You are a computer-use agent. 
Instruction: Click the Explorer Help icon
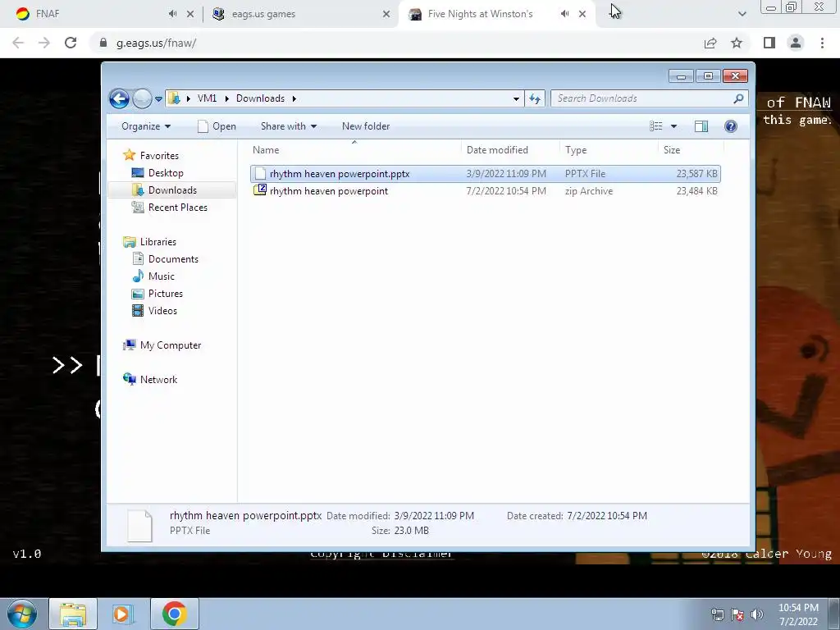pos(731,126)
